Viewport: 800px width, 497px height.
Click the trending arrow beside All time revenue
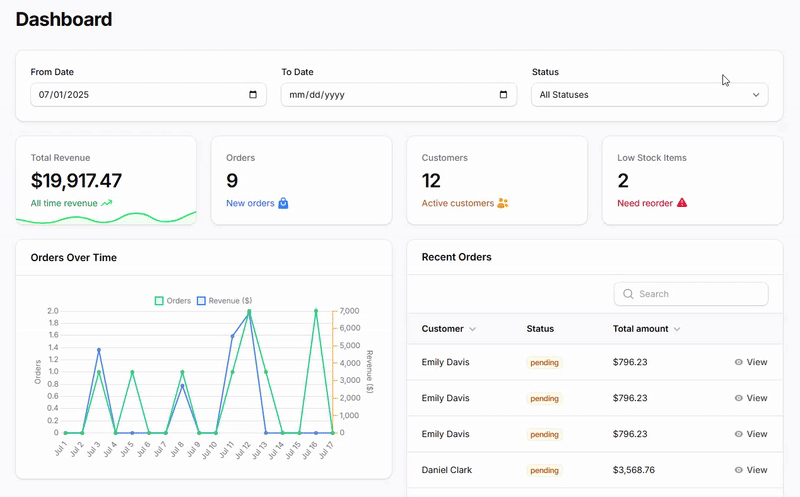click(x=107, y=203)
